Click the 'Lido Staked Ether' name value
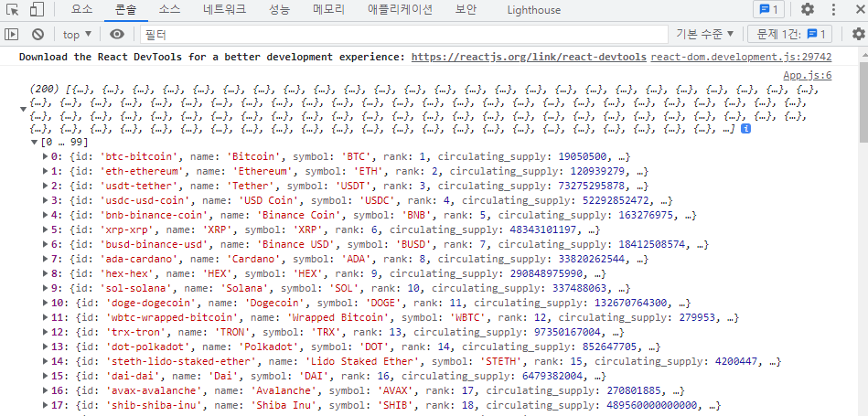The image size is (868, 416). (x=362, y=361)
